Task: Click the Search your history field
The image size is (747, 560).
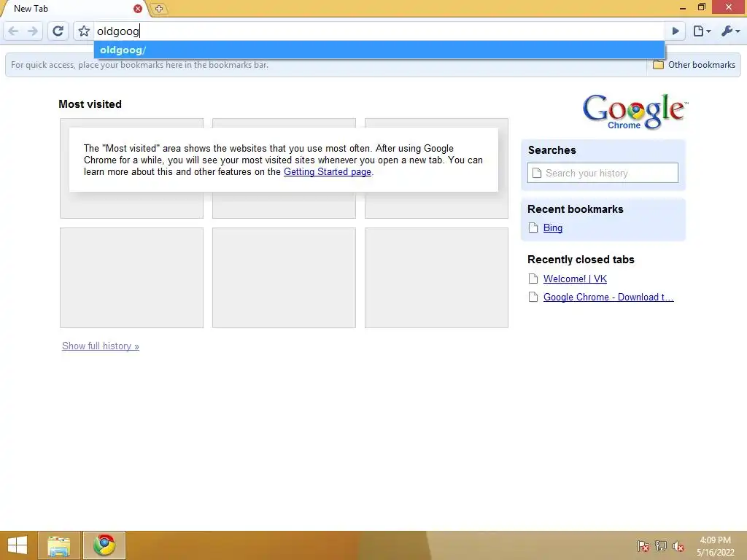Action: [603, 173]
